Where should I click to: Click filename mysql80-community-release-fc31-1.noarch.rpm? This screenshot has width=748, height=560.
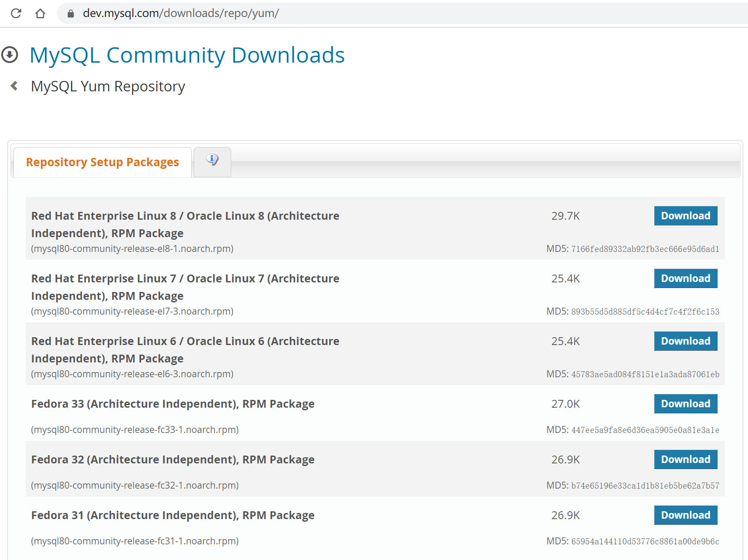(135, 541)
